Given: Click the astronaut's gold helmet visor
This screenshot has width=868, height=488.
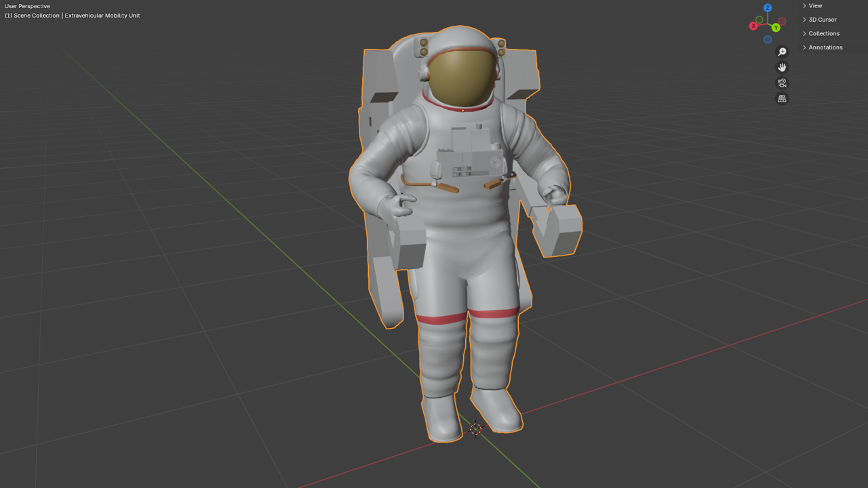Looking at the screenshot, I should (x=462, y=78).
